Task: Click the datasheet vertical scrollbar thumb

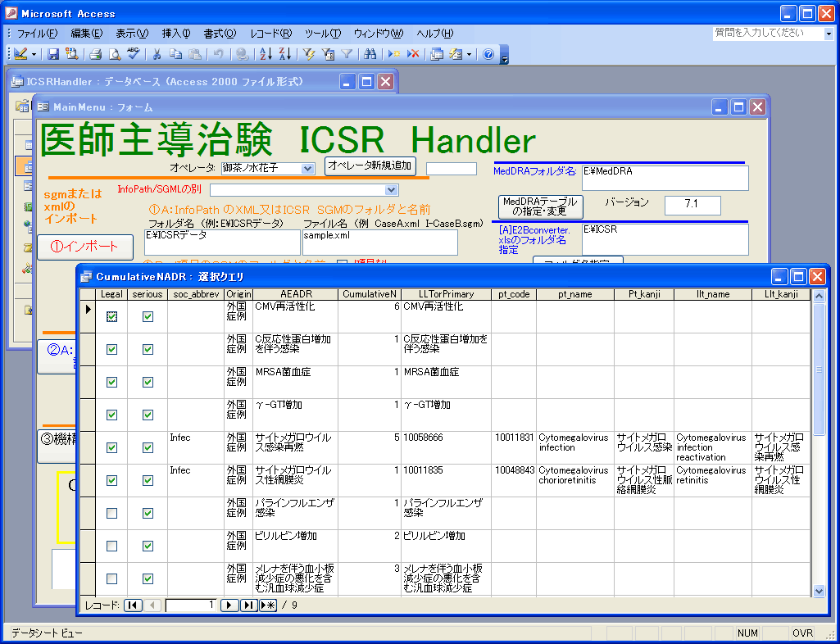Action: [819, 370]
